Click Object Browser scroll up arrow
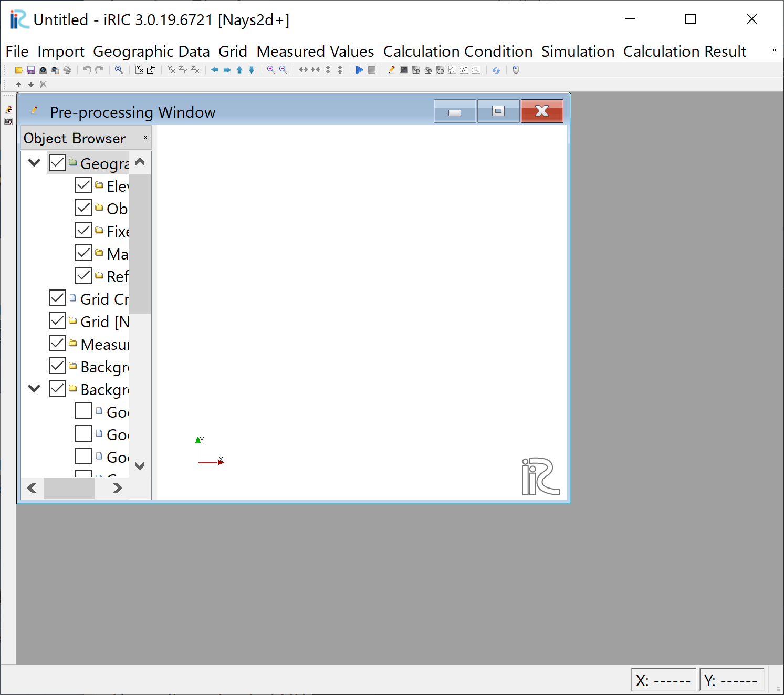 tap(140, 162)
